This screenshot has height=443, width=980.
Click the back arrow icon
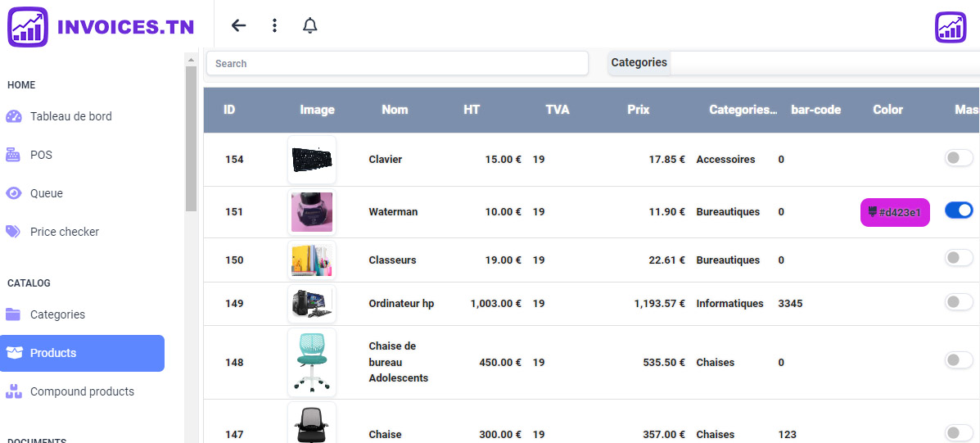(x=238, y=25)
